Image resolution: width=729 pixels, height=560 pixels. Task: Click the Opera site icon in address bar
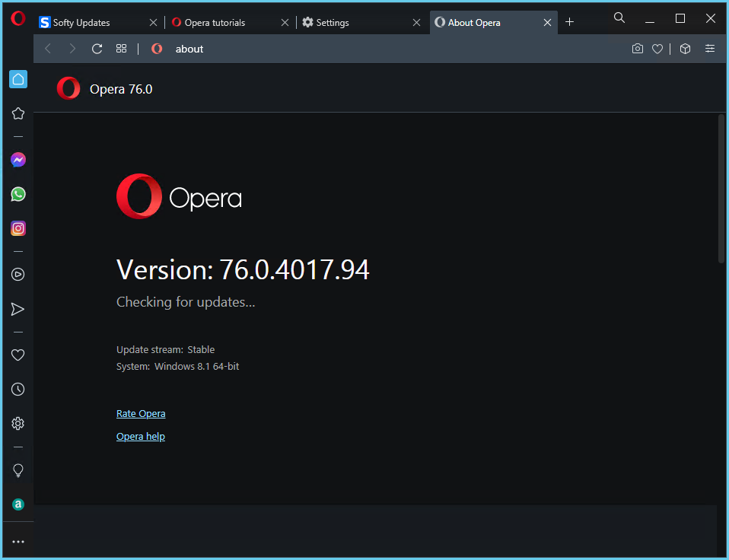[158, 49]
